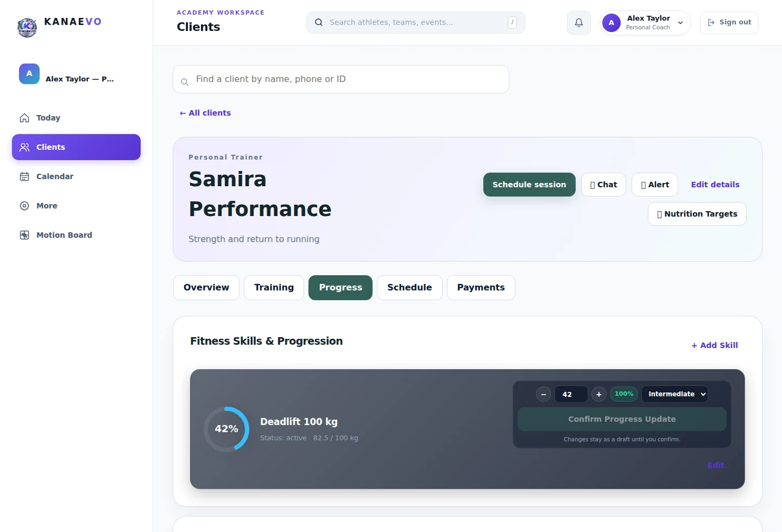The image size is (782, 532).
Task: Click the progress value field showing 42
Action: (571, 394)
